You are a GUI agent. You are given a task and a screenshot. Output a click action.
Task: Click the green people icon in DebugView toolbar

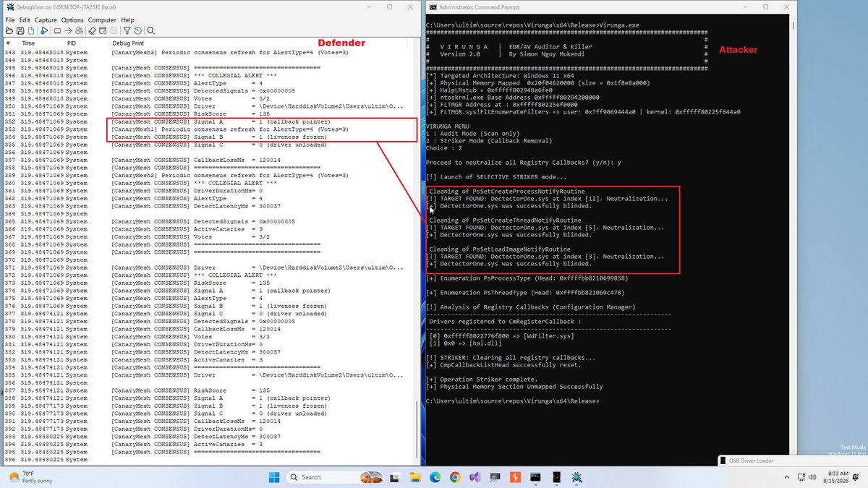[x=79, y=31]
